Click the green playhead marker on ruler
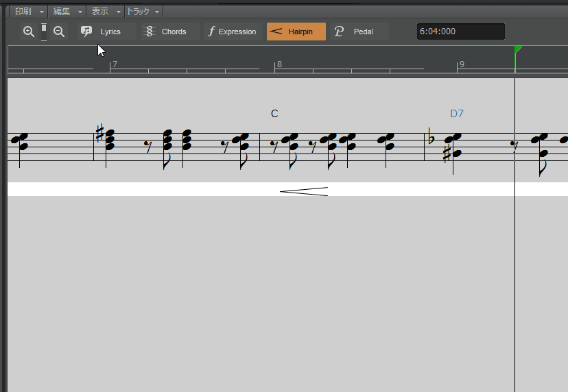This screenshot has width=568, height=392. click(518, 49)
